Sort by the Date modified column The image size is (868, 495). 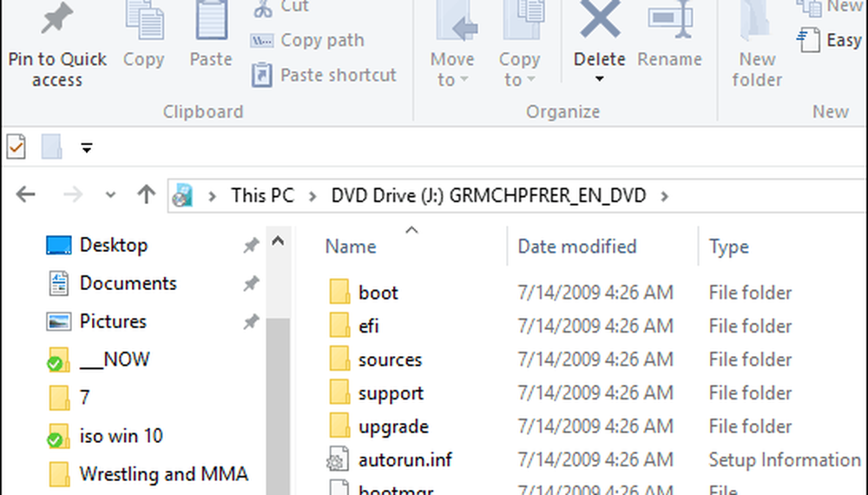(577, 247)
